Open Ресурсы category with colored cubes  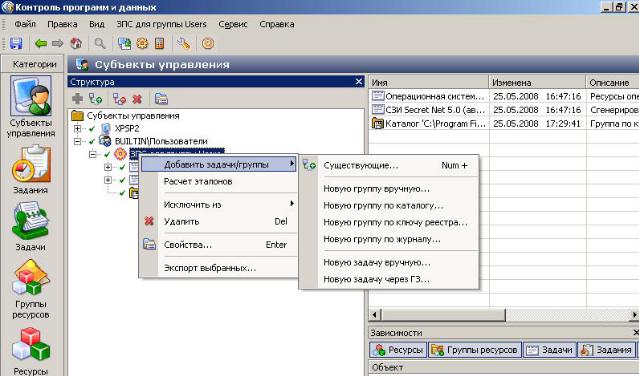31,351
